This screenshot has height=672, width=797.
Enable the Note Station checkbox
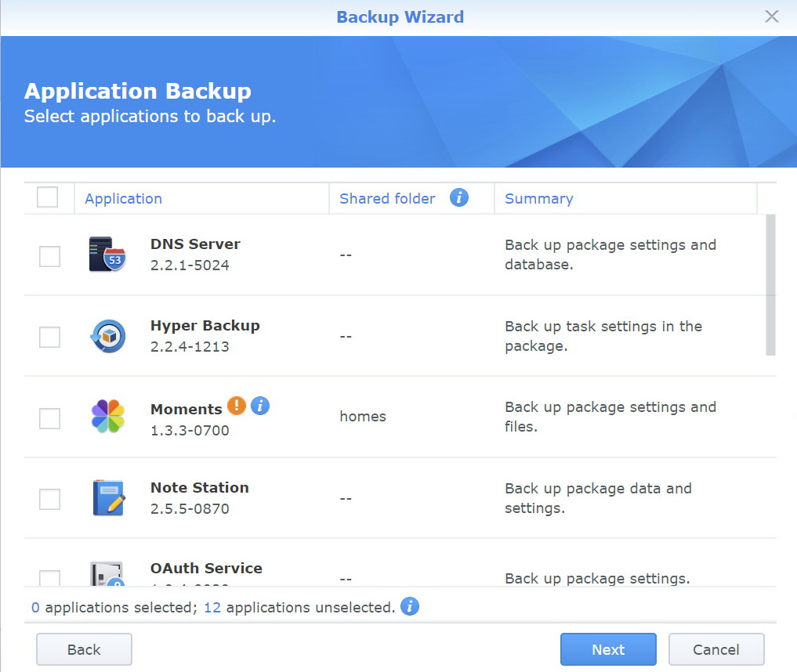click(x=50, y=499)
